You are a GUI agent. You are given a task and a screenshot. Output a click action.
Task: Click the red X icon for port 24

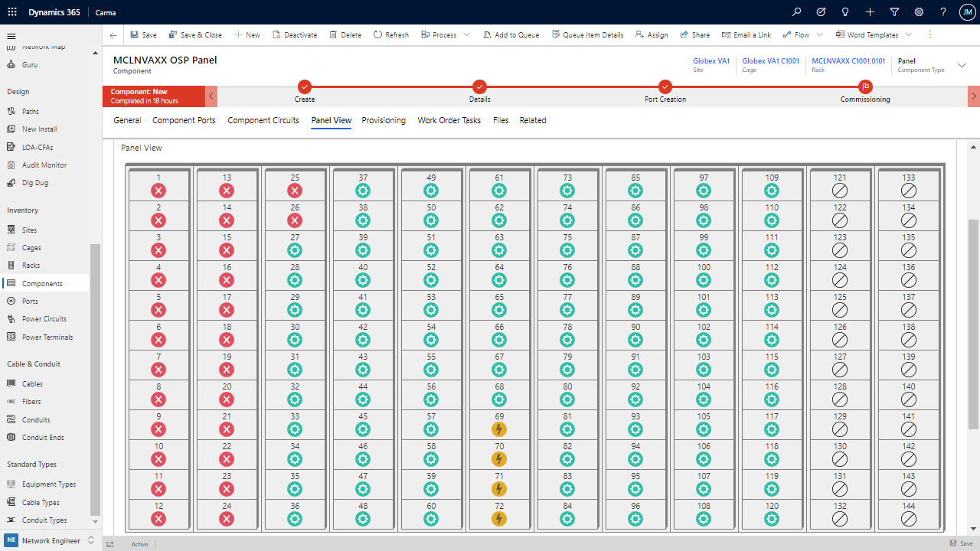[x=227, y=519]
